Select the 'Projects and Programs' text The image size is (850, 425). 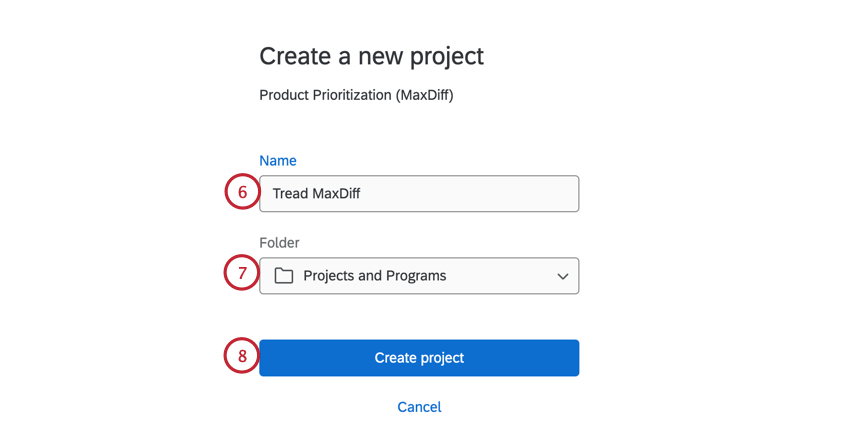(x=374, y=276)
